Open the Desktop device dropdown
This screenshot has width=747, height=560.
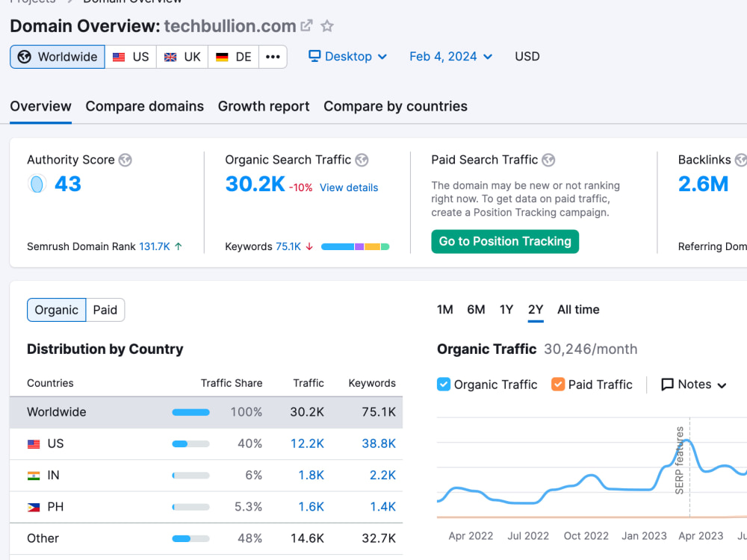[348, 57]
